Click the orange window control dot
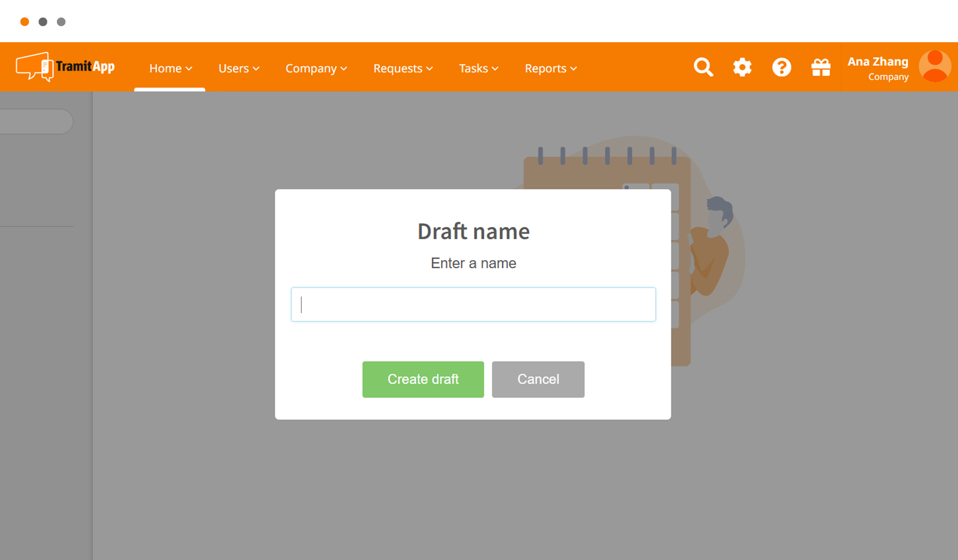This screenshot has height=560, width=958. click(25, 22)
